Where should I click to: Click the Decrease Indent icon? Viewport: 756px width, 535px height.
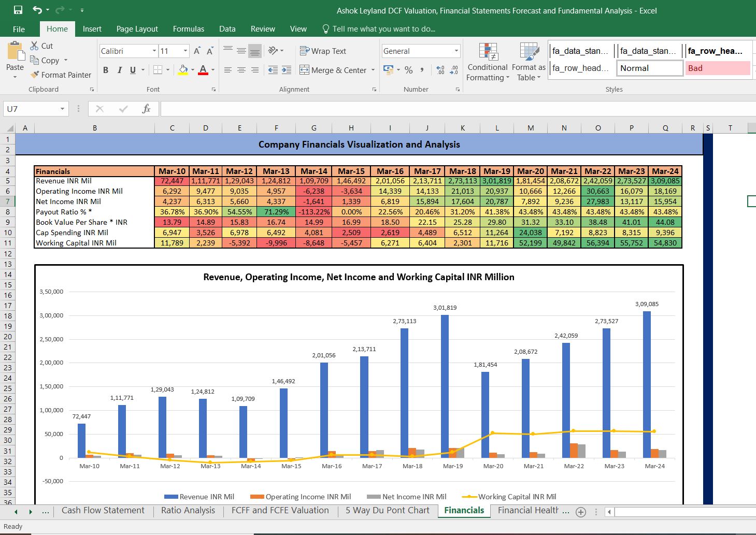[x=273, y=70]
